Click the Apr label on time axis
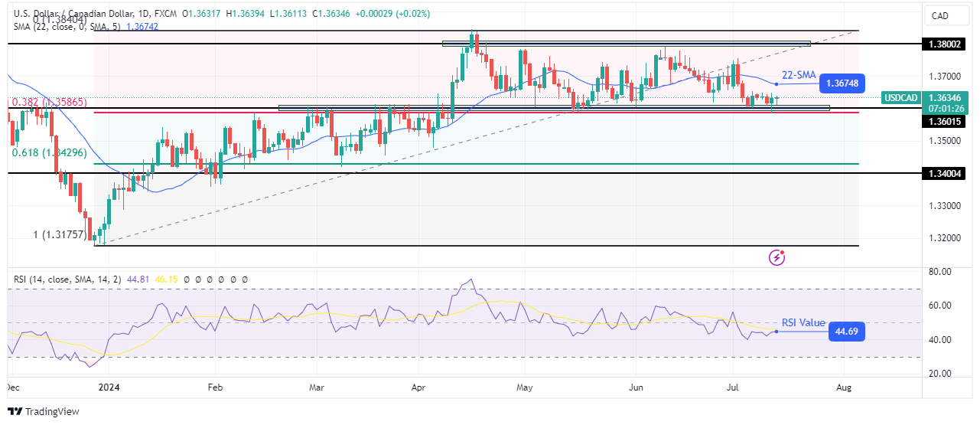The width and height of the screenshot is (980, 425). [419, 389]
